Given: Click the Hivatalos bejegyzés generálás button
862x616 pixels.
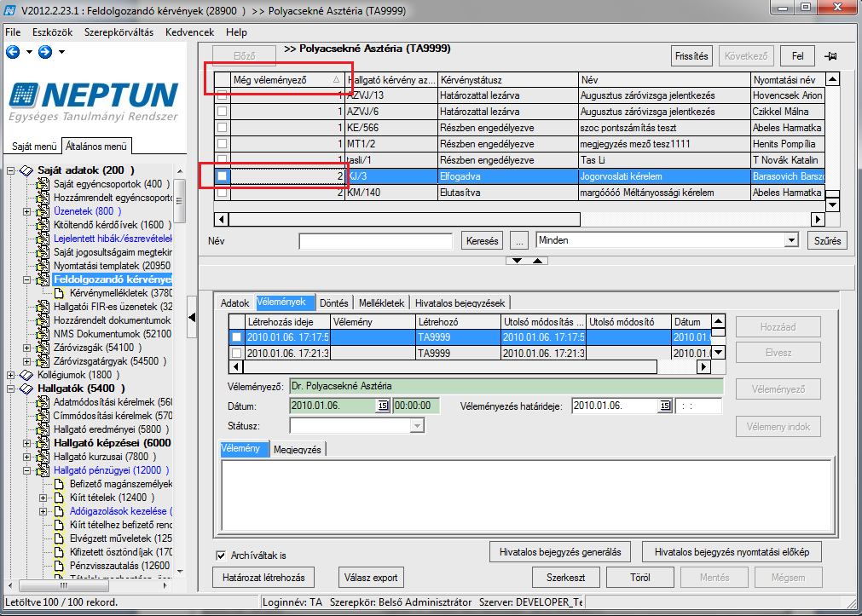Looking at the screenshot, I should point(560,552).
